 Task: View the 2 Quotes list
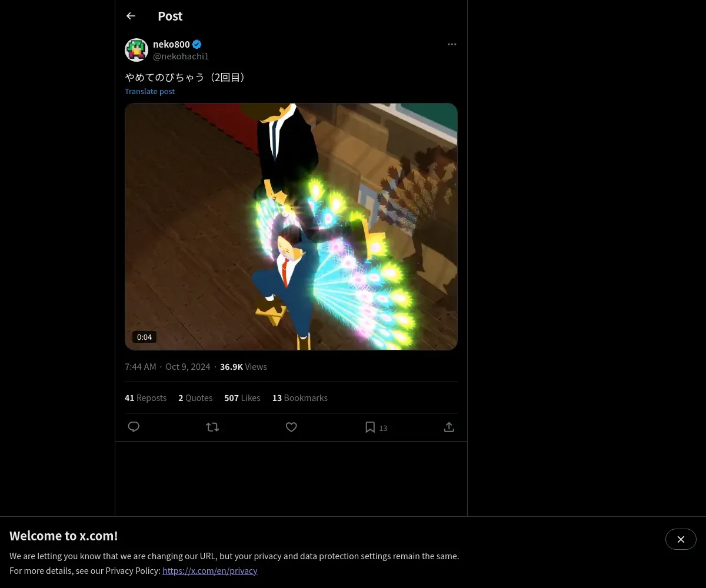pyautogui.click(x=195, y=398)
